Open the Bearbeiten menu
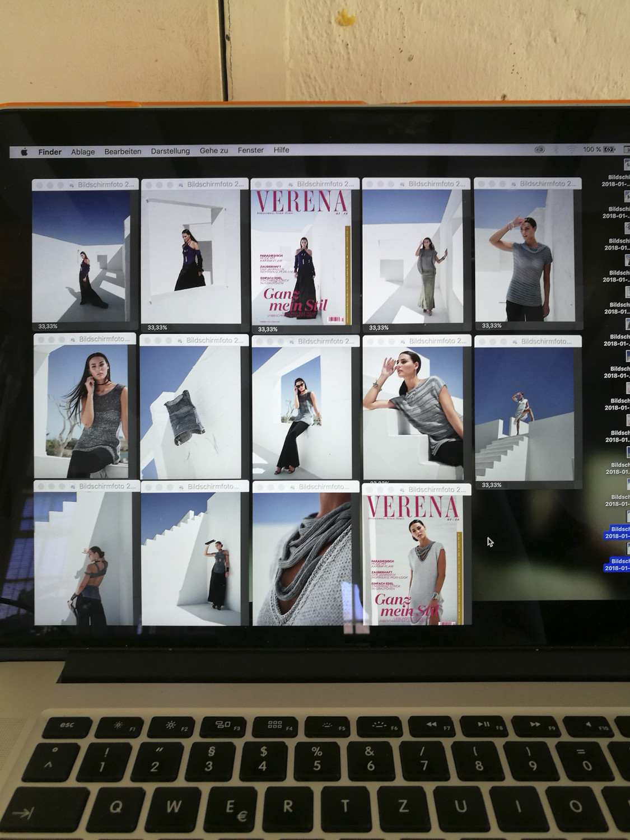630x840 pixels. 123,151
